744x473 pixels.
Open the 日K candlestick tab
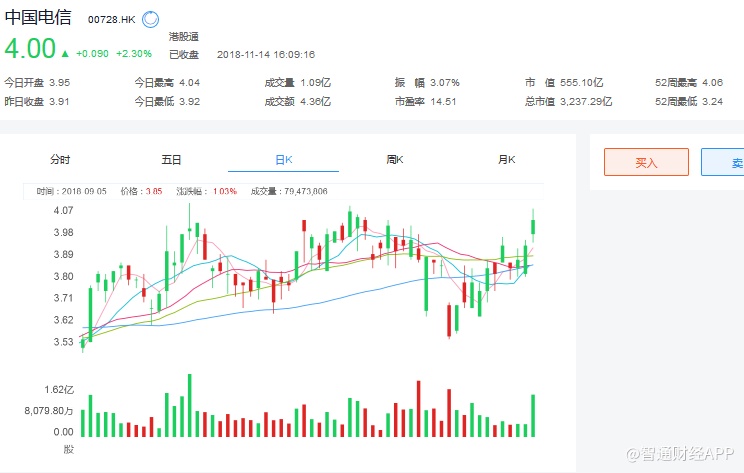click(283, 160)
